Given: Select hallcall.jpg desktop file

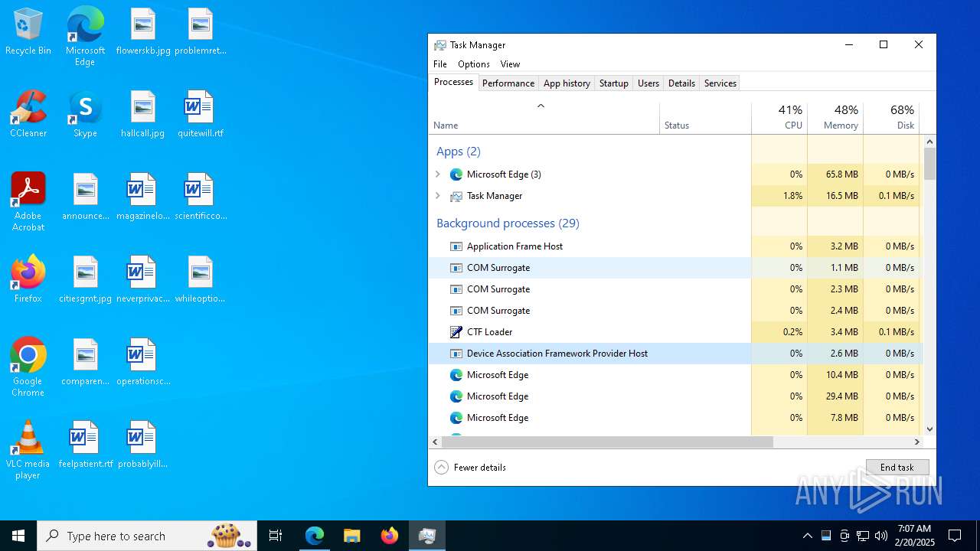Looking at the screenshot, I should (x=143, y=115).
